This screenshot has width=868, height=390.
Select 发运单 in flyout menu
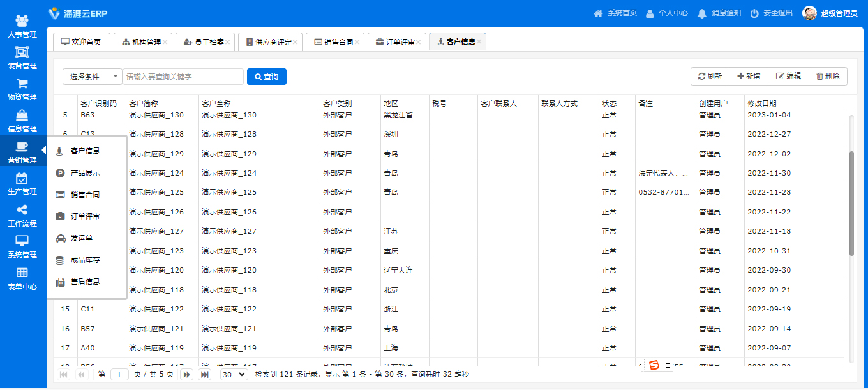pyautogui.click(x=86, y=238)
